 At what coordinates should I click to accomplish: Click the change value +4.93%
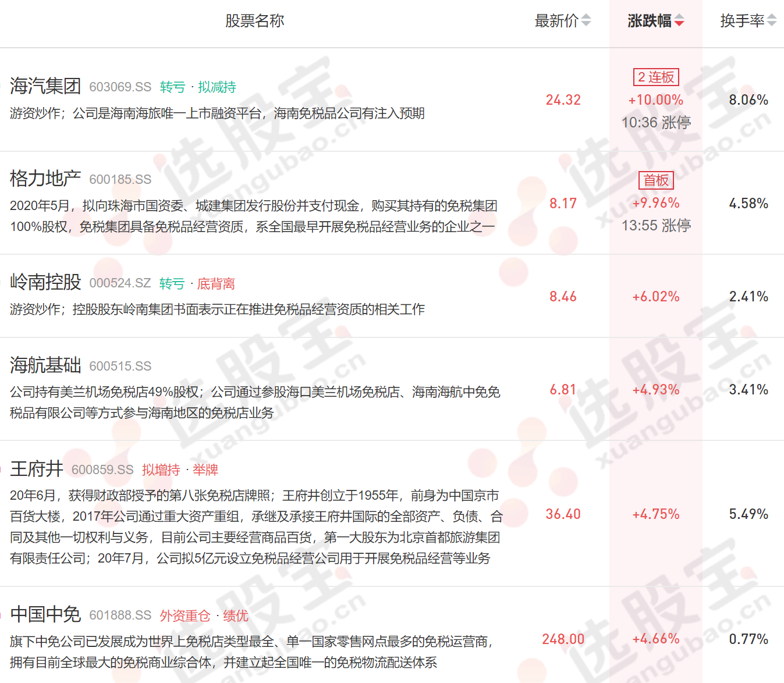656,390
